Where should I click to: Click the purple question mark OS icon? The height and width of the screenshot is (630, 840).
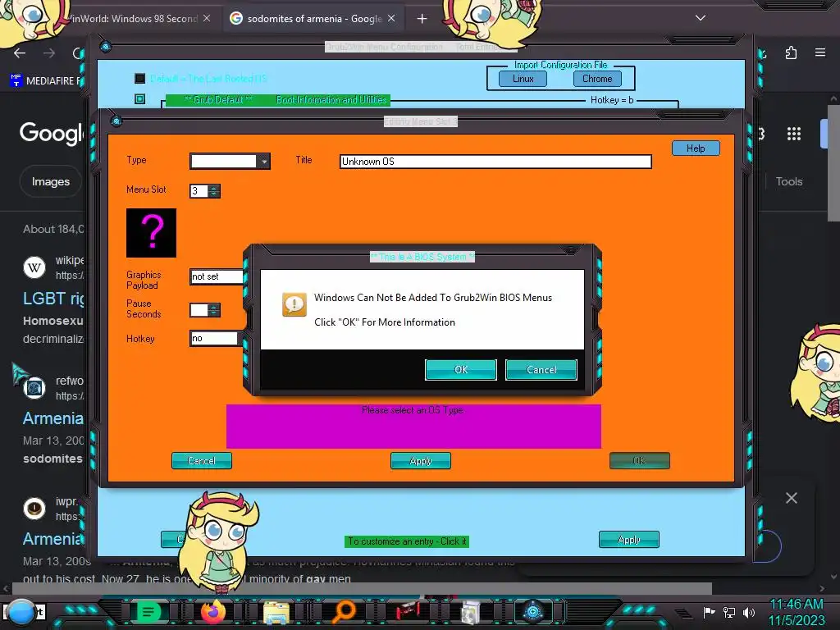[x=151, y=232]
